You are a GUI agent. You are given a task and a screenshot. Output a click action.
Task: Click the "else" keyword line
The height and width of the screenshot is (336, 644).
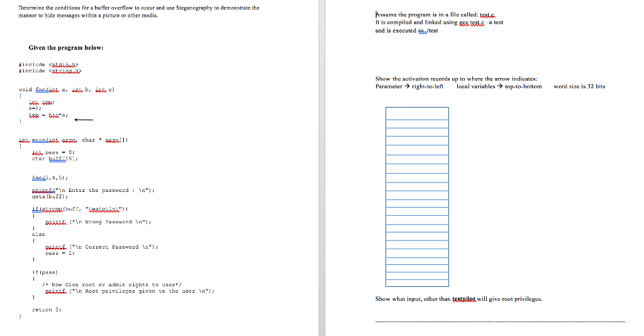tap(38, 234)
